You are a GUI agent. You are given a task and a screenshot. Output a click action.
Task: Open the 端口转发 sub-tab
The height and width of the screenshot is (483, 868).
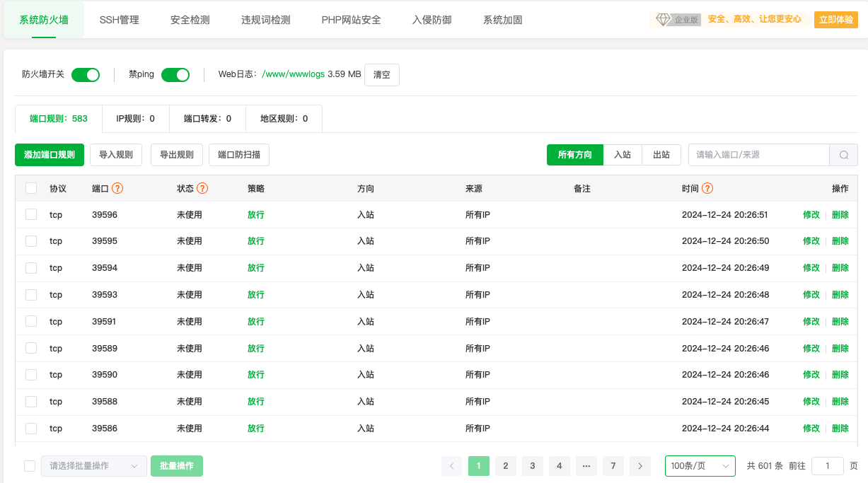tap(208, 119)
